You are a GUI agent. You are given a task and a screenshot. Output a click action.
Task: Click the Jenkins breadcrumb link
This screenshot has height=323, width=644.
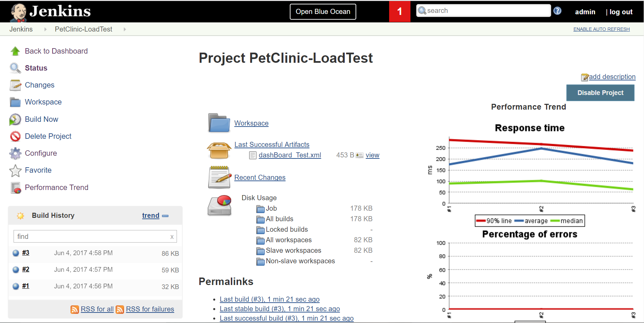pyautogui.click(x=21, y=30)
